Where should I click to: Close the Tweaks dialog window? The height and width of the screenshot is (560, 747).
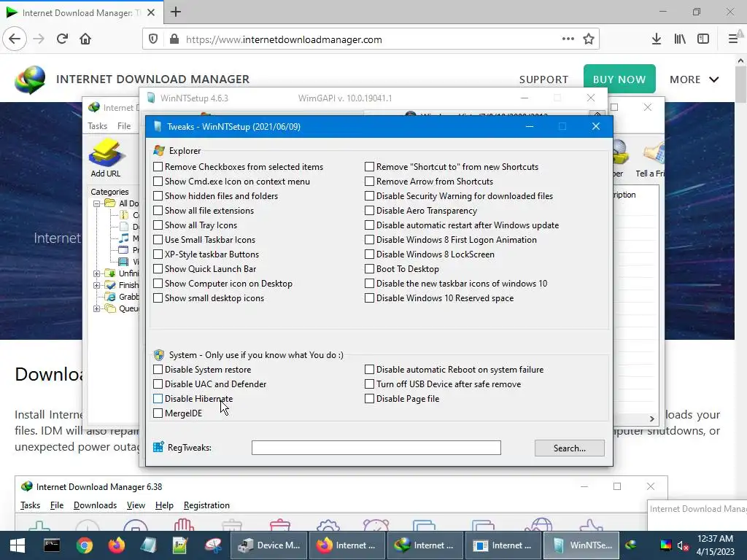point(595,126)
